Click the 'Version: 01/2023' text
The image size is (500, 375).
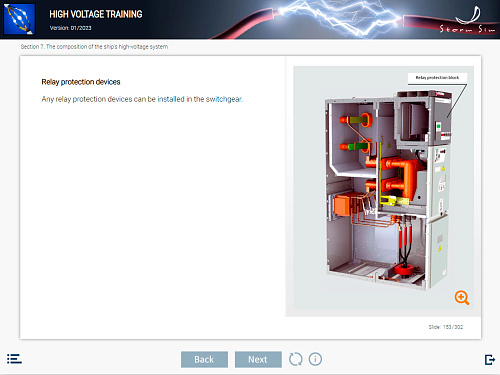click(70, 28)
